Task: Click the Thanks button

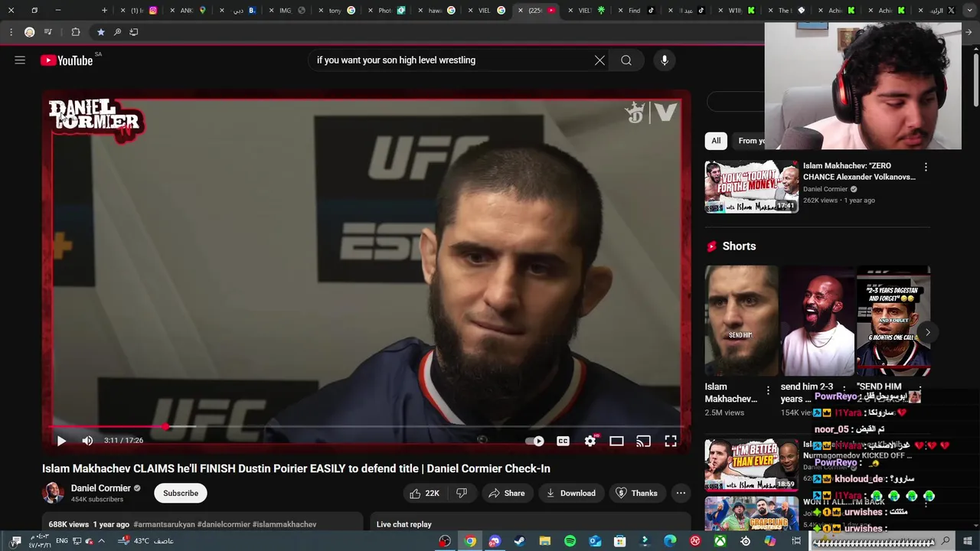Action: point(637,494)
